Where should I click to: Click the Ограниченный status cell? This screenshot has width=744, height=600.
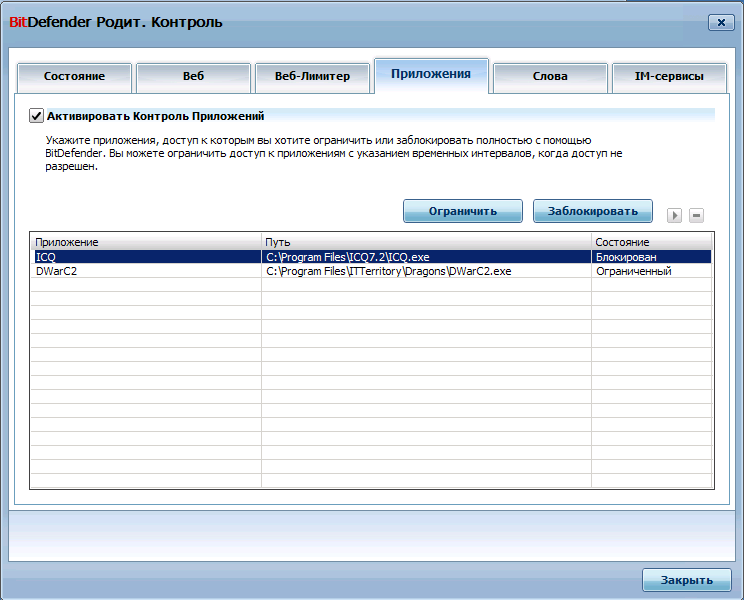(651, 271)
